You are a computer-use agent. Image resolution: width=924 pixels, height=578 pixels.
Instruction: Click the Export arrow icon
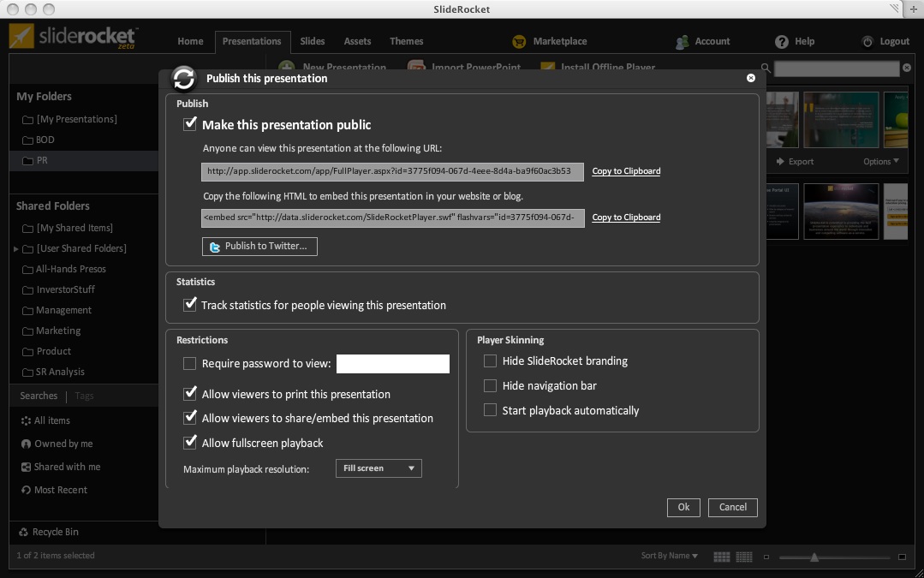(780, 162)
